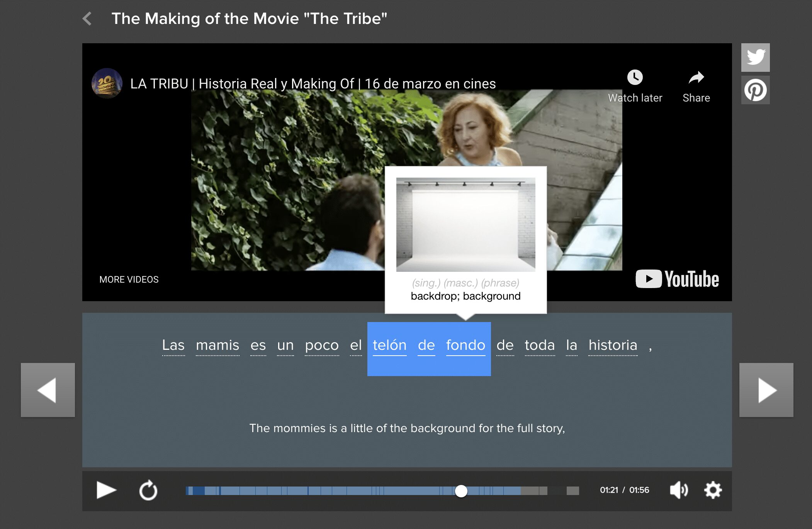Advance to the next caption with the right arrow
The image size is (812, 529).
point(766,390)
